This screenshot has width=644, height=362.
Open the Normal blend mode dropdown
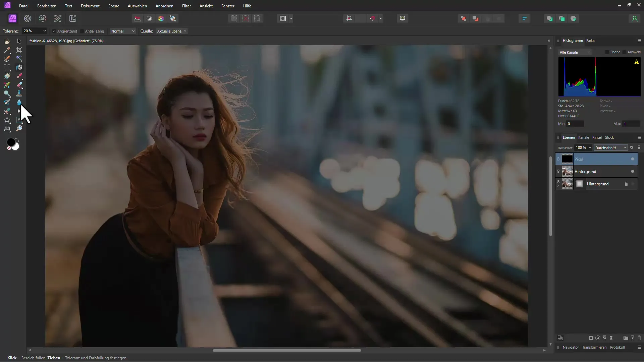123,31
